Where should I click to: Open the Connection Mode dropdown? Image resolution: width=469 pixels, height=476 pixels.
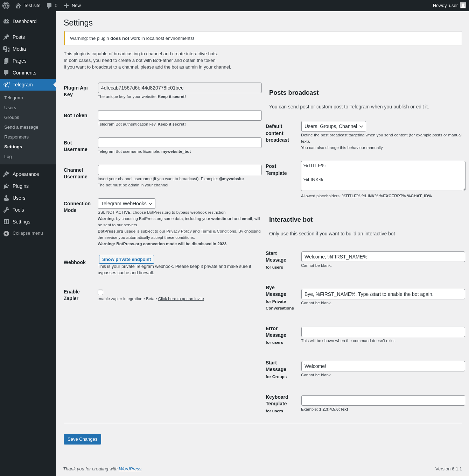126,204
